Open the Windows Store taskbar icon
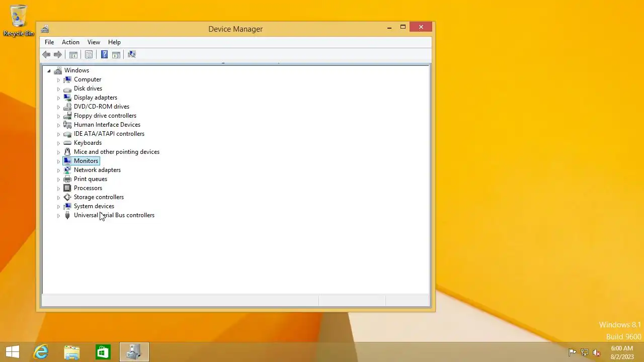 pyautogui.click(x=103, y=352)
